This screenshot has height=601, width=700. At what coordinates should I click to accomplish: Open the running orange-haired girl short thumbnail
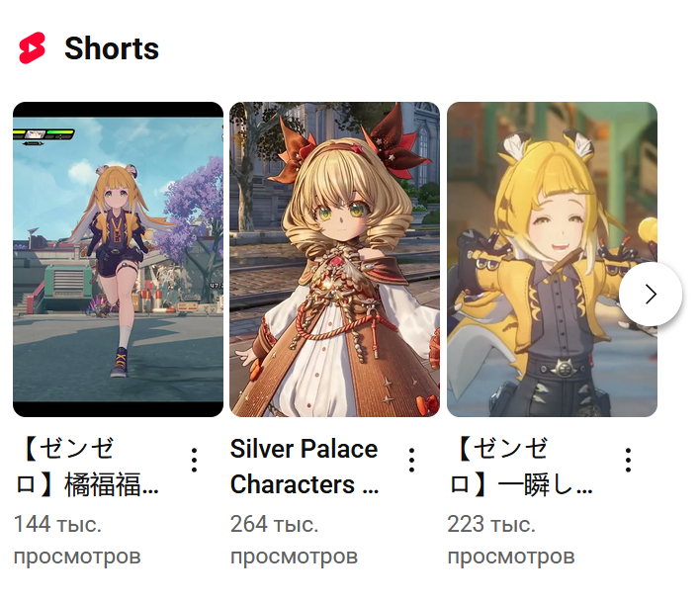pyautogui.click(x=118, y=259)
